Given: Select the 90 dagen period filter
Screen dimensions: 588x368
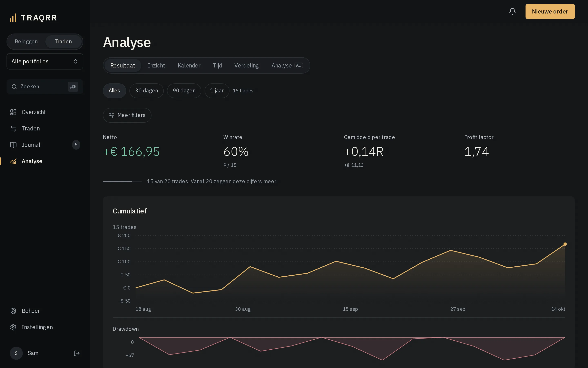Looking at the screenshot, I should pyautogui.click(x=184, y=91).
